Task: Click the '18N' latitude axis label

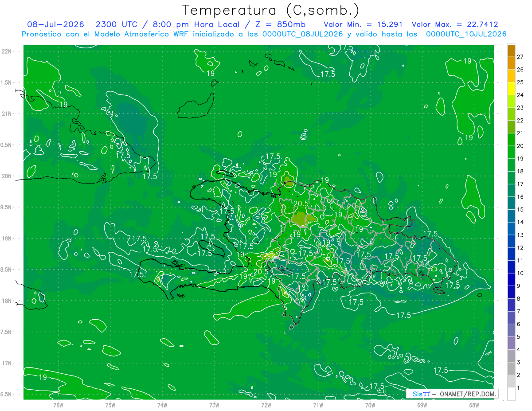Action: coord(7,301)
